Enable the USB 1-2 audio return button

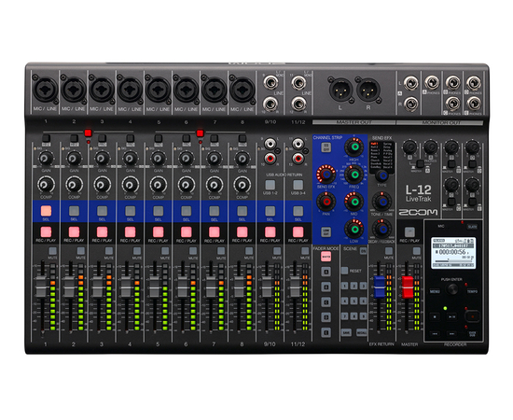pyautogui.click(x=270, y=185)
